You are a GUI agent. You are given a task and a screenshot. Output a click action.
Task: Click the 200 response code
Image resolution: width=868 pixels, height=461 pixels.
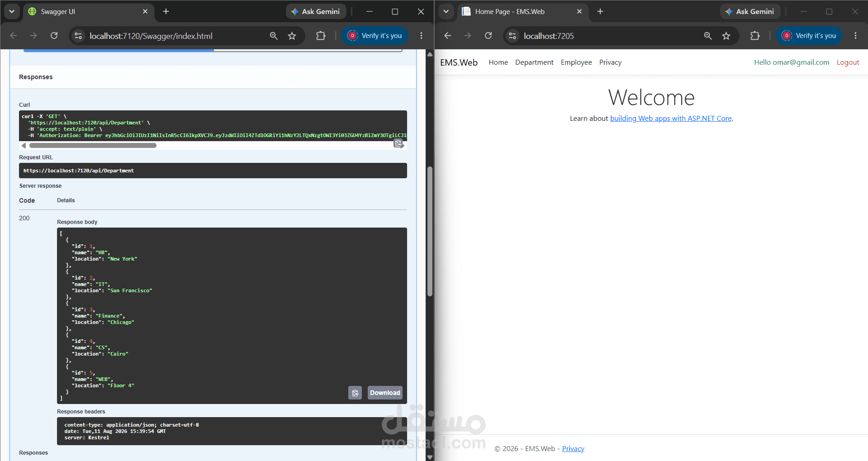click(24, 218)
